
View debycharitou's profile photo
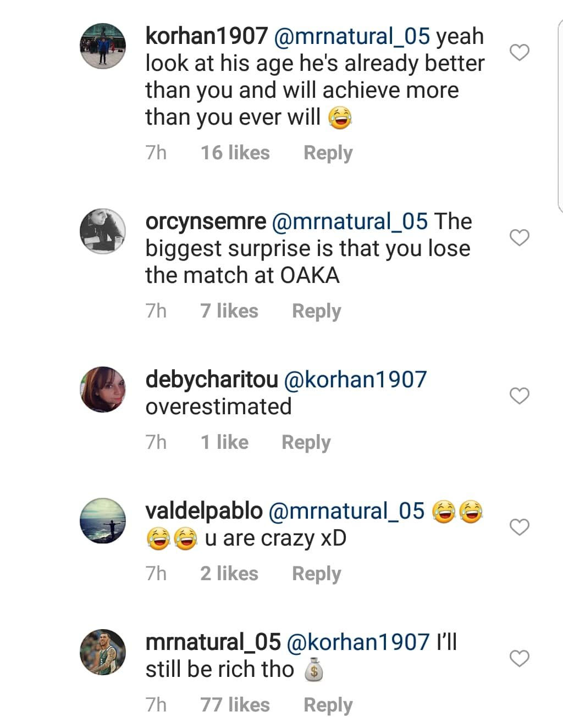pos(103,389)
